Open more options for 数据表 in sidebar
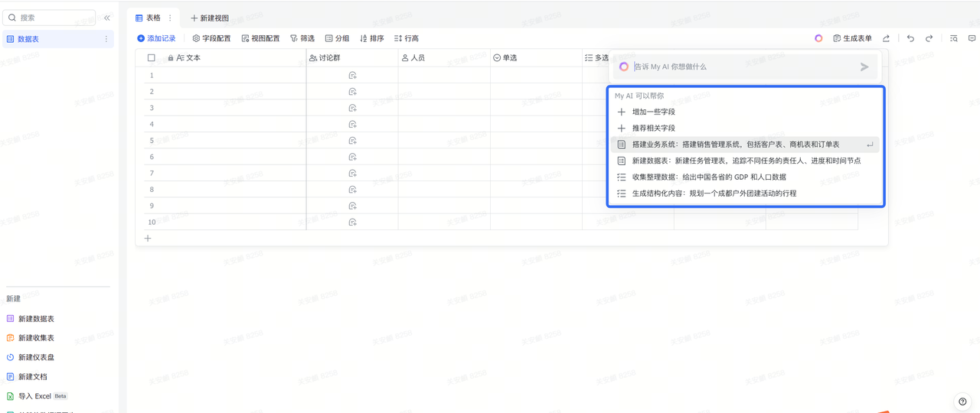The width and height of the screenshot is (980, 413). (x=106, y=39)
